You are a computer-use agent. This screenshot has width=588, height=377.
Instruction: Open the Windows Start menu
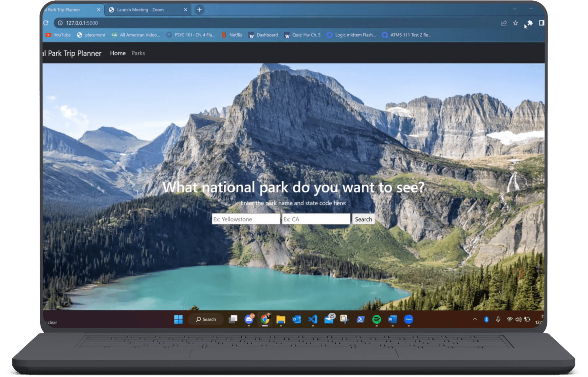coord(178,319)
